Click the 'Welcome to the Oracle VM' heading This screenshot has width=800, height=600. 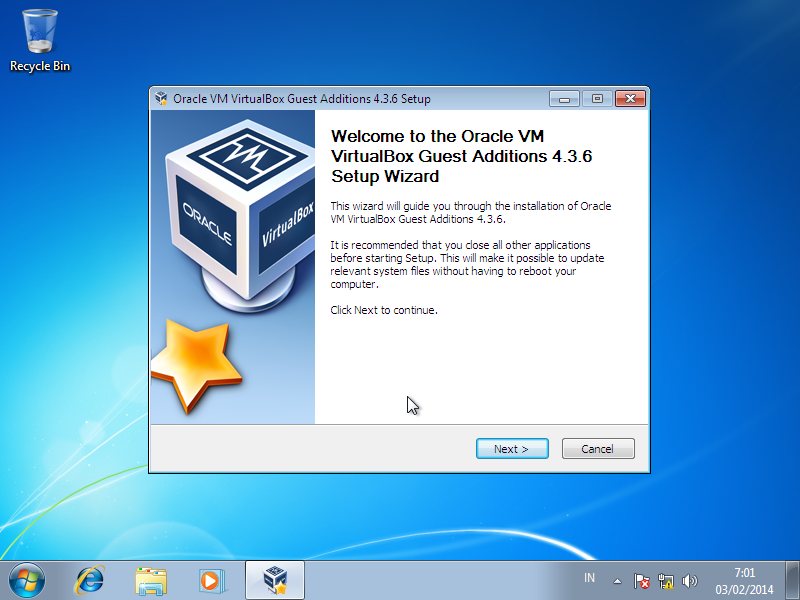point(461,156)
